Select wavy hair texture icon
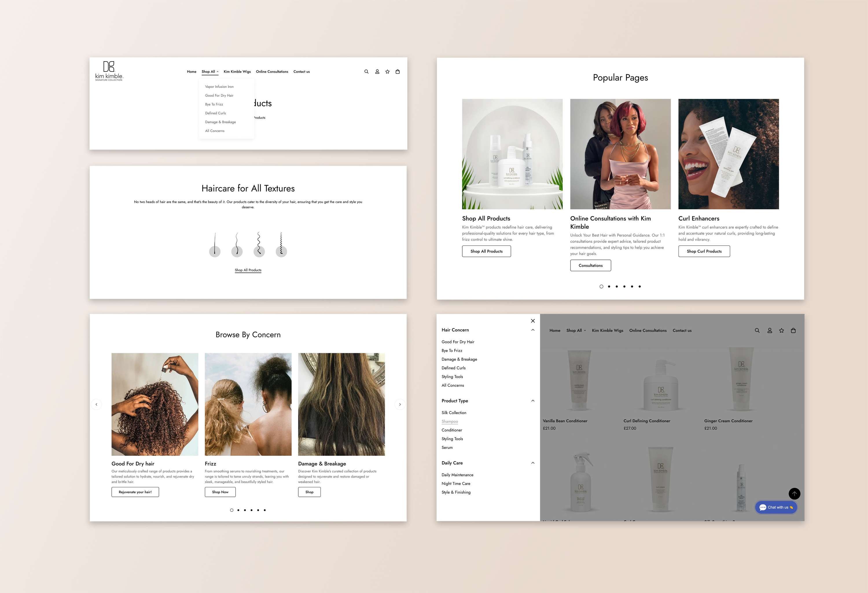This screenshot has height=593, width=868. (x=237, y=245)
